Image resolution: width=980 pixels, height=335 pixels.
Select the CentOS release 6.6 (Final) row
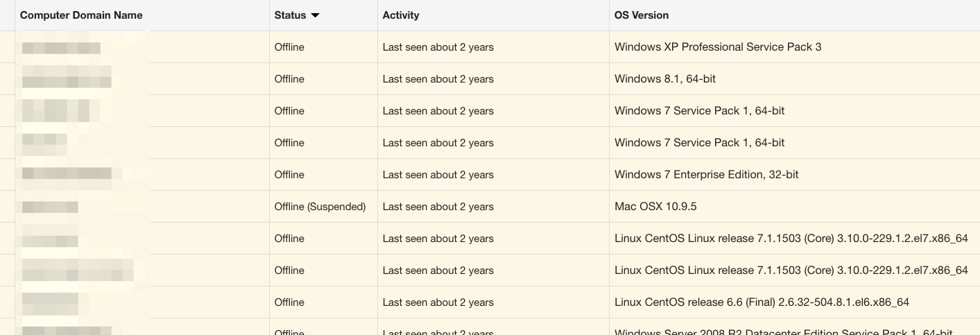point(762,302)
